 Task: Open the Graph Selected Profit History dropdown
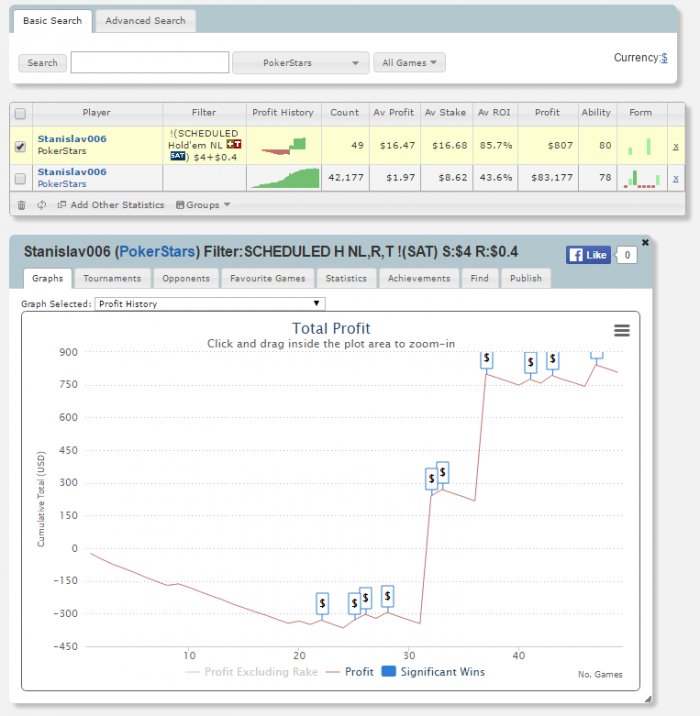(209, 303)
